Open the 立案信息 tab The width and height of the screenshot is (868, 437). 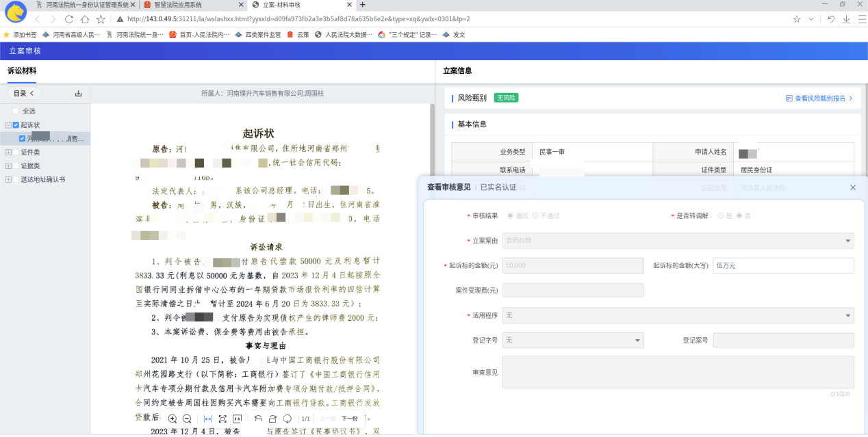coord(457,70)
